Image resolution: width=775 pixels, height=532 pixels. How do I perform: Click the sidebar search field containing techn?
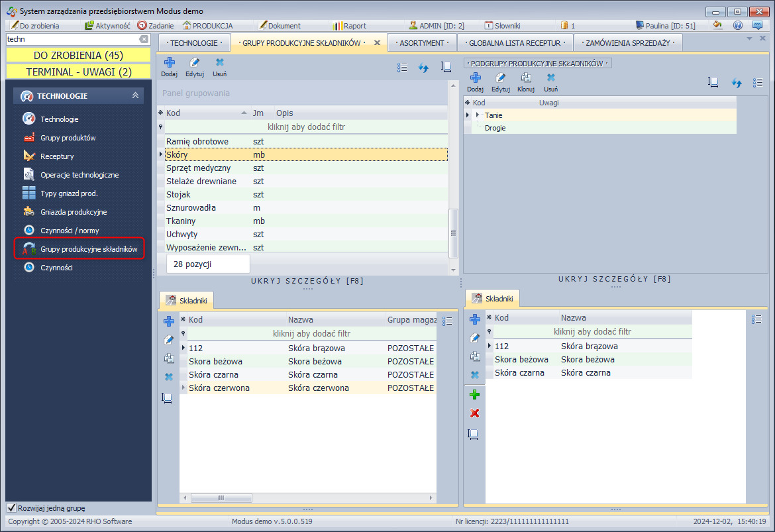[x=70, y=39]
